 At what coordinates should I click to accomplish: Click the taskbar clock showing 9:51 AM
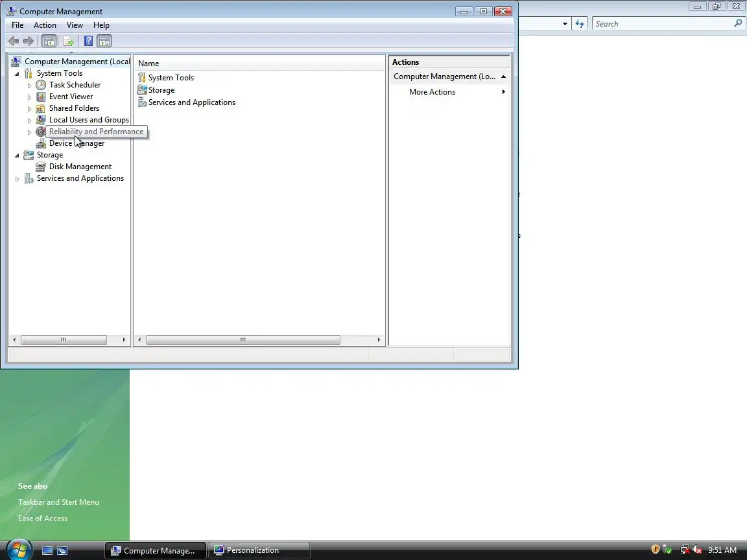[722, 550]
